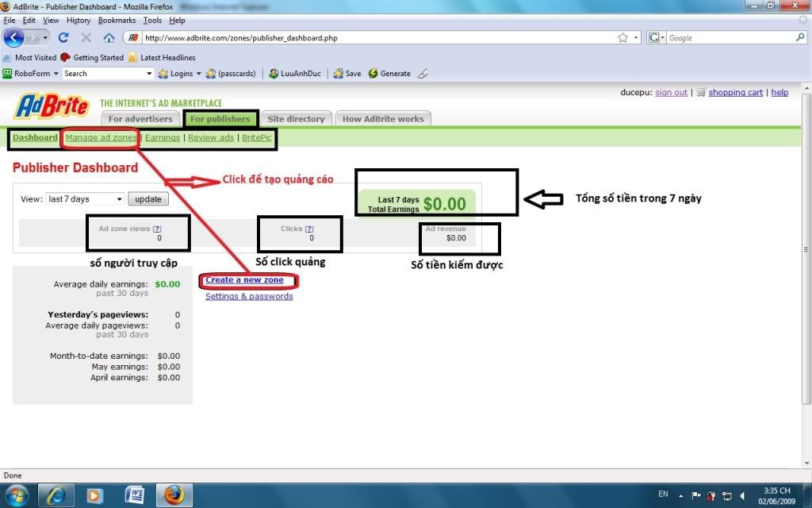Click the browser Back arrow button

coord(14,38)
